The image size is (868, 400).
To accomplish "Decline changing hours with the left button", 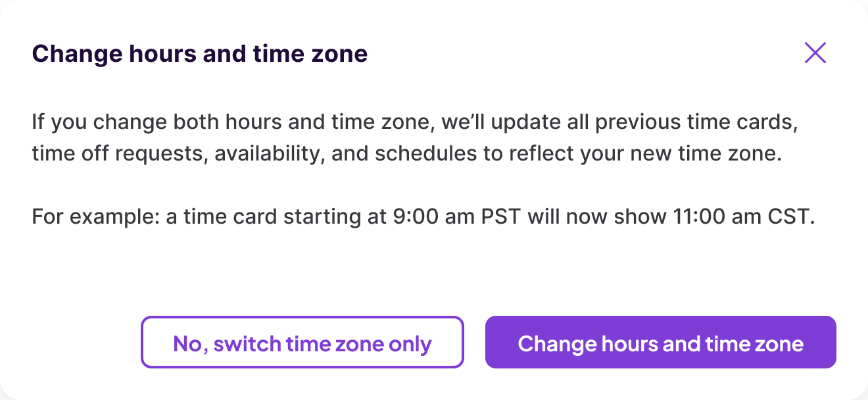I will pyautogui.click(x=302, y=342).
